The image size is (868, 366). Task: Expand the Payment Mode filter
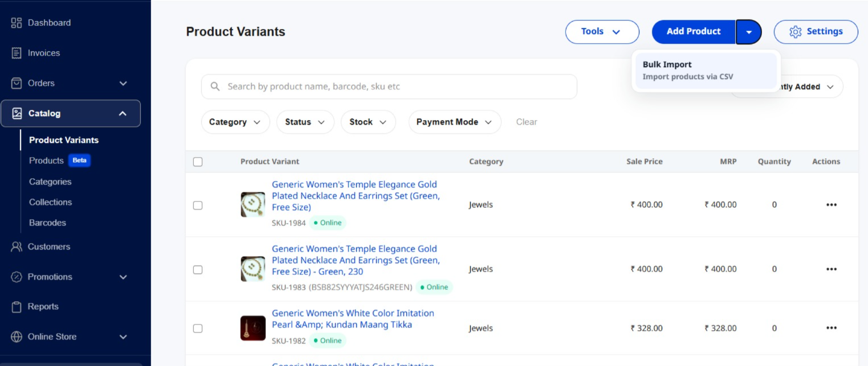pyautogui.click(x=454, y=122)
